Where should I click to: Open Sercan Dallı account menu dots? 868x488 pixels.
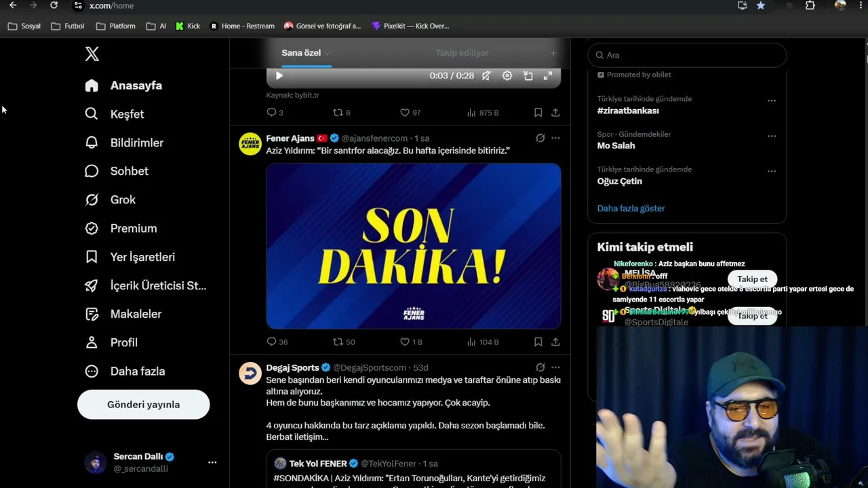212,462
